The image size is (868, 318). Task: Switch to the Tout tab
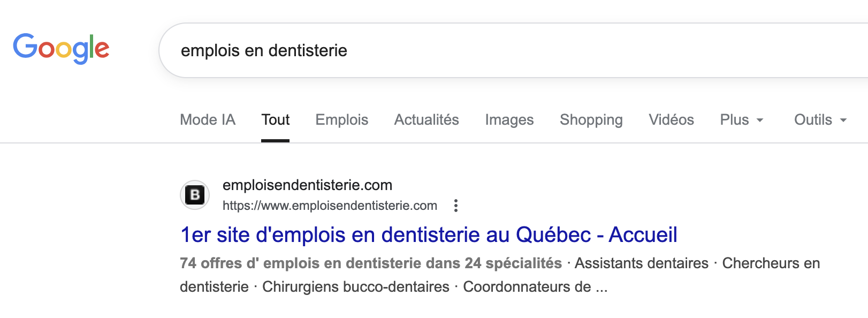tap(275, 119)
